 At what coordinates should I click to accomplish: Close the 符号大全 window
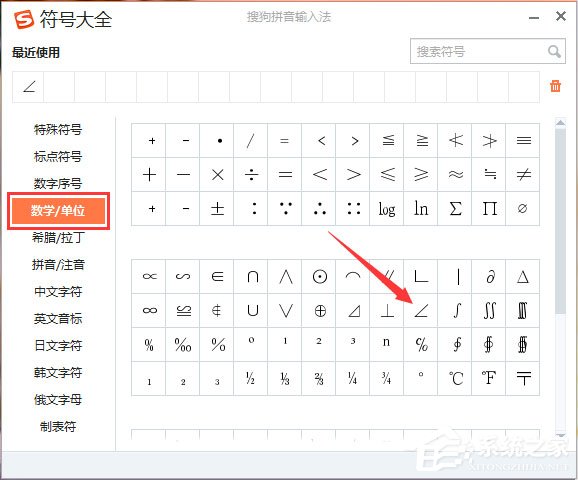[561, 16]
